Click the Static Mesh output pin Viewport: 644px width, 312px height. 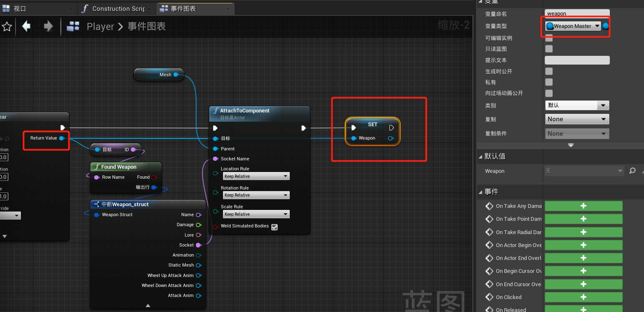(x=198, y=265)
